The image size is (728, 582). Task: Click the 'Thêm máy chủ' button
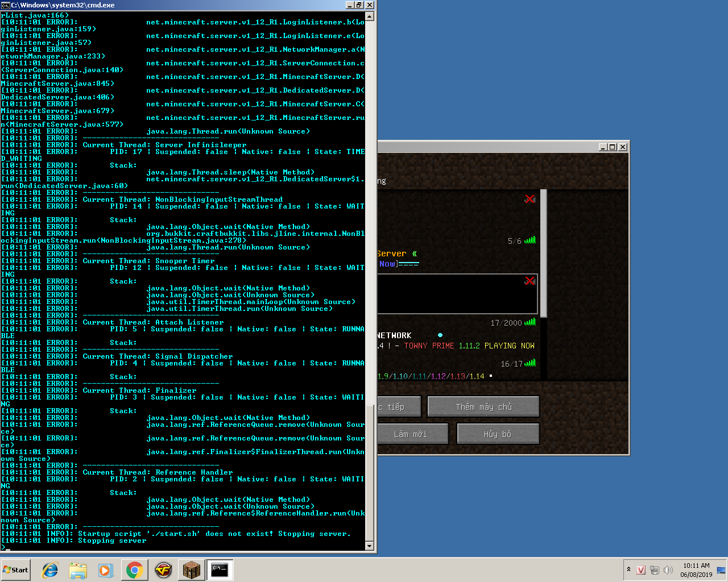pos(483,407)
